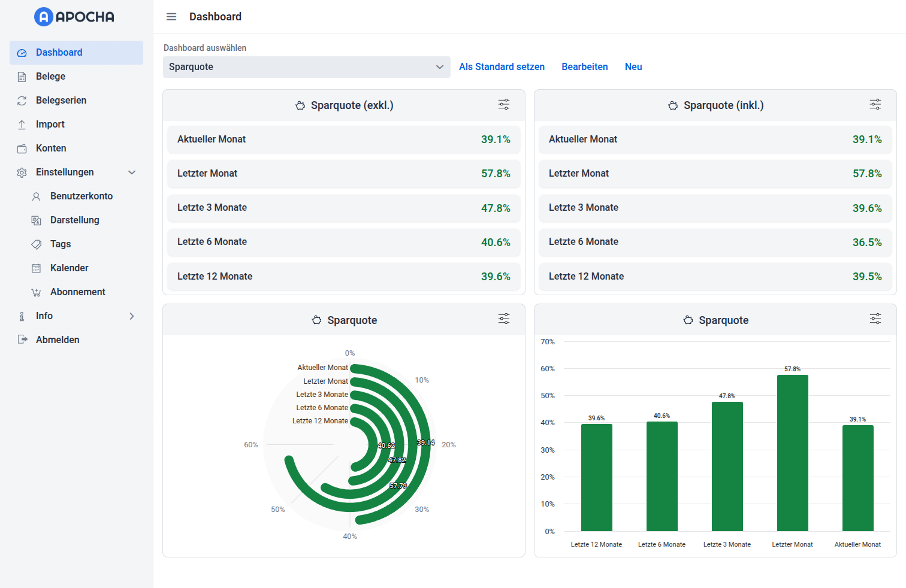
Task: Open the Tags settings icon
Action: 37,244
